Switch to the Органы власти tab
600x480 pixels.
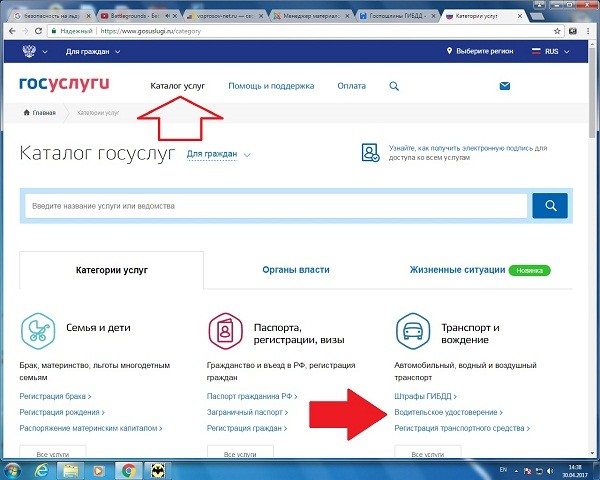click(296, 270)
